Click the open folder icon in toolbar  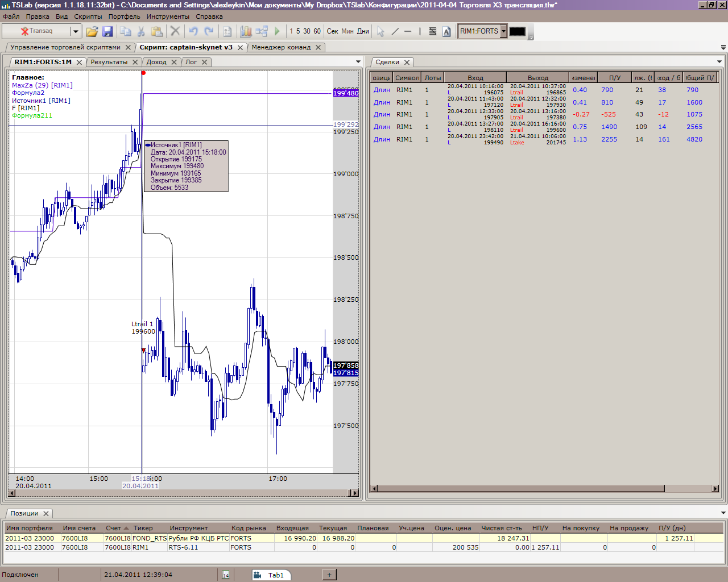(x=92, y=31)
